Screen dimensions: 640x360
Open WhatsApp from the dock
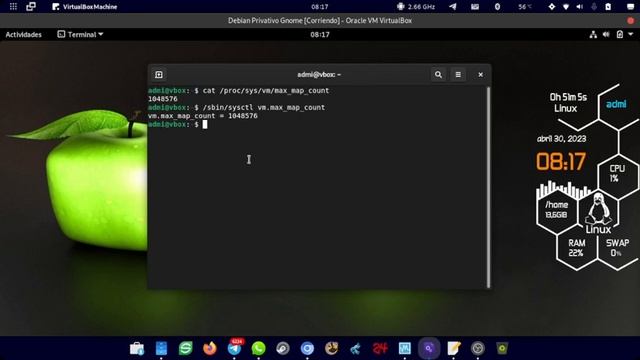258,349
